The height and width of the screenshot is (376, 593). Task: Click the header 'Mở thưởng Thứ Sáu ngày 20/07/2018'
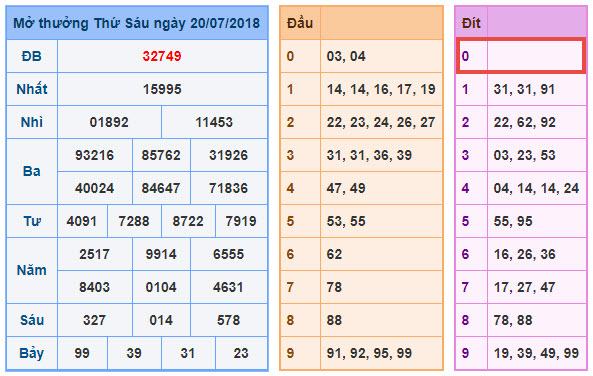coord(137,23)
